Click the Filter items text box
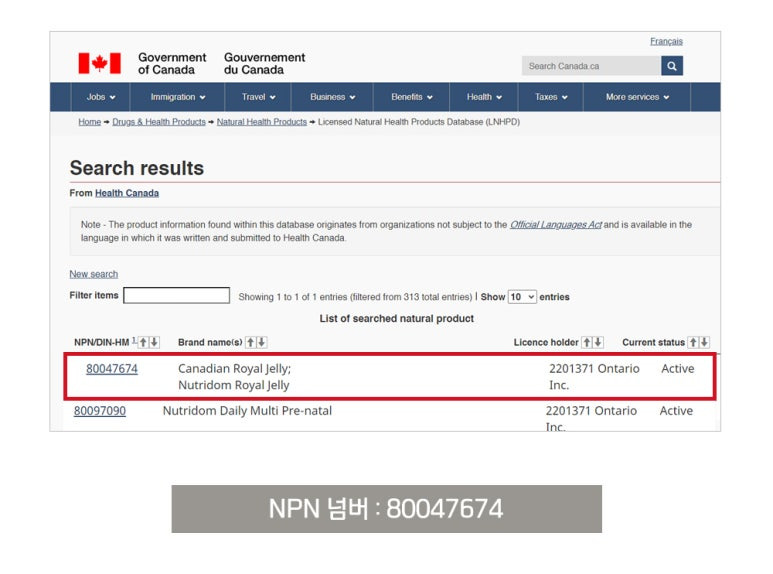 [x=176, y=295]
